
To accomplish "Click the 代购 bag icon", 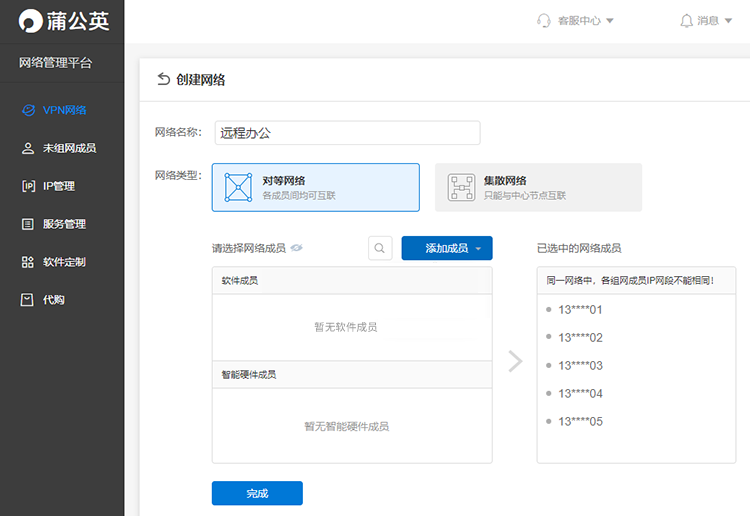I will [27, 300].
